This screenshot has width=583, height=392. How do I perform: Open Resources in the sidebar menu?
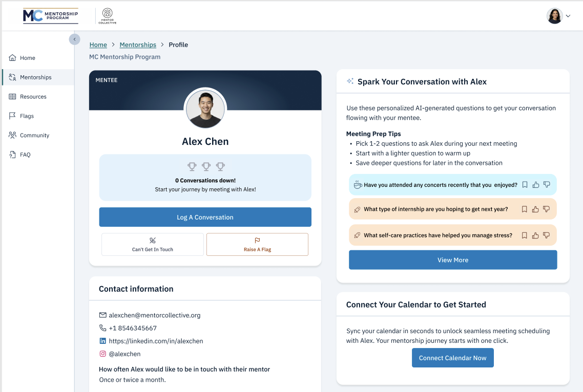[x=33, y=97]
